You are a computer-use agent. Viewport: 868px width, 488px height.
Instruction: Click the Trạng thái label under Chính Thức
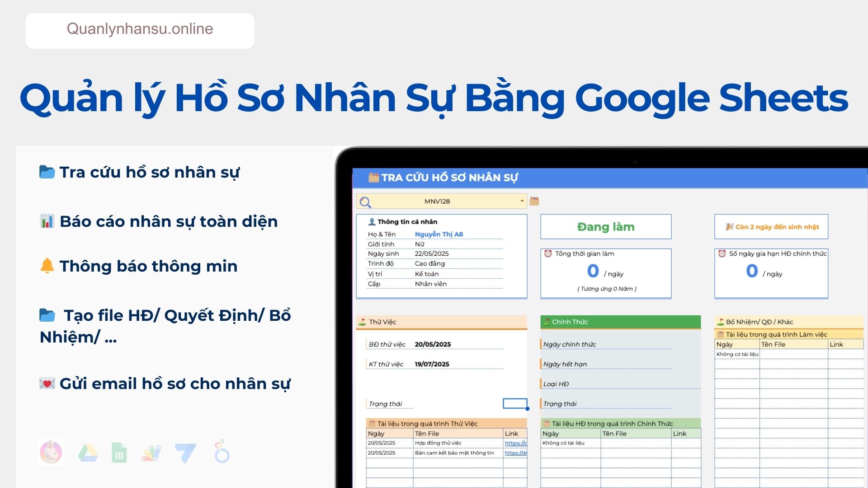(560, 404)
